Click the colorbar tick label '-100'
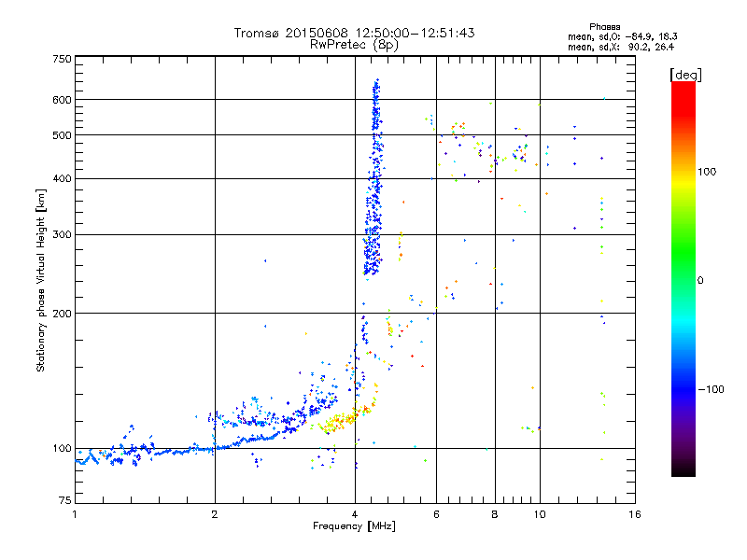Screen dimensions: 747x560 [711, 389]
